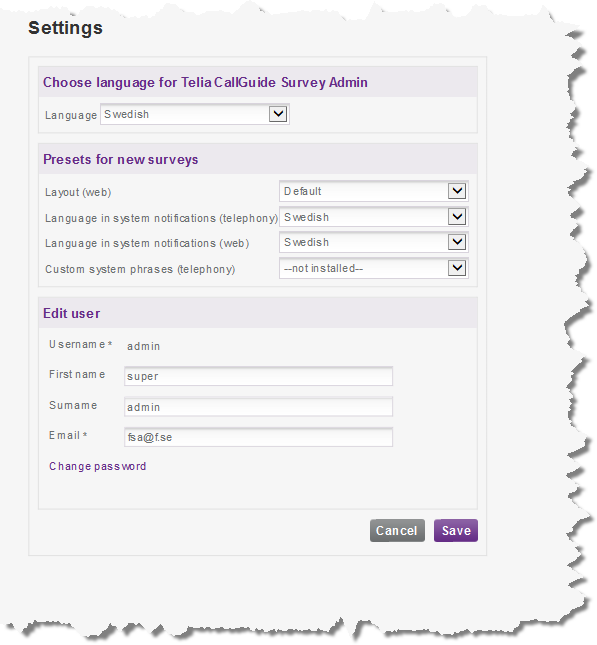Cancel the settings changes
597x645 pixels.
397,531
